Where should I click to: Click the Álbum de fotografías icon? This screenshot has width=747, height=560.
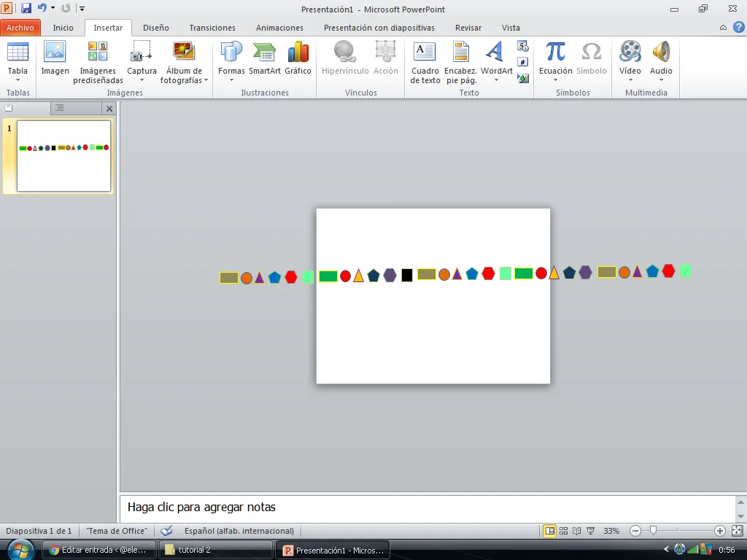pos(184,52)
